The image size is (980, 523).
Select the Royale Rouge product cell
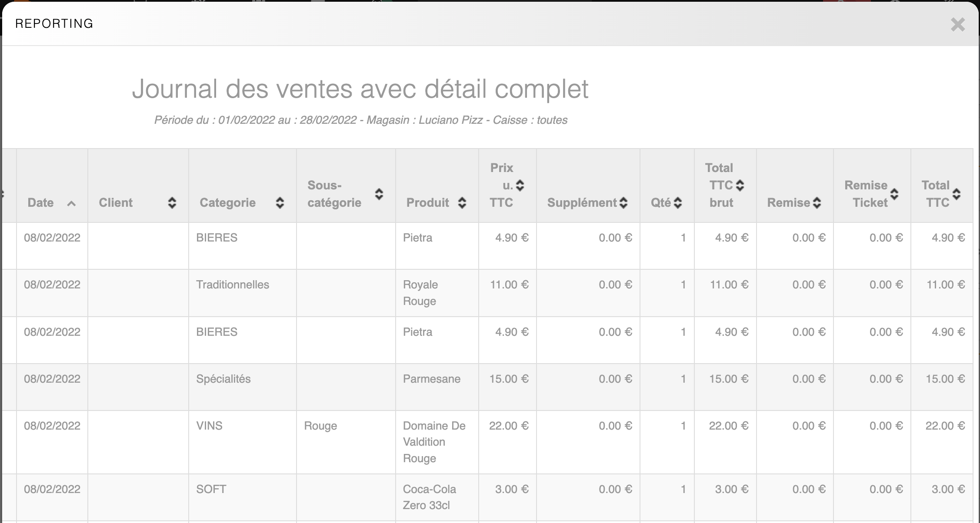pyautogui.click(x=420, y=293)
